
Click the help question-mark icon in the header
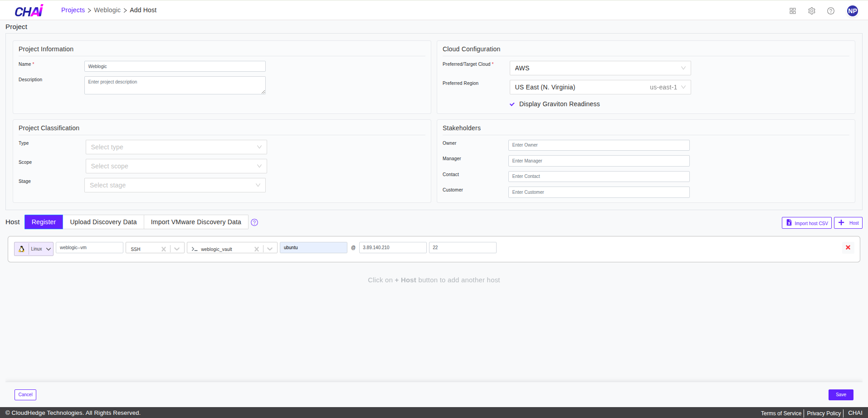coord(831,10)
